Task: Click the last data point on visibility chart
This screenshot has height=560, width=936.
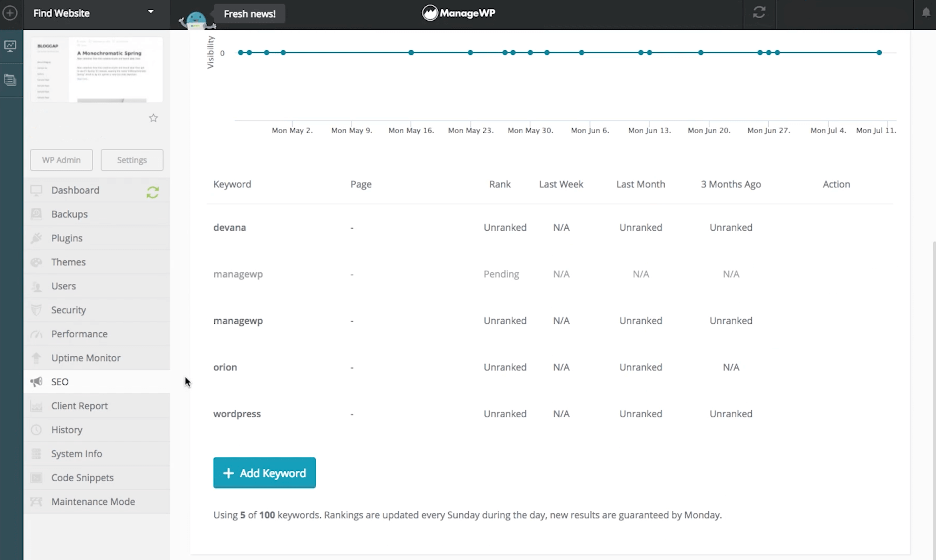Action: tap(879, 52)
